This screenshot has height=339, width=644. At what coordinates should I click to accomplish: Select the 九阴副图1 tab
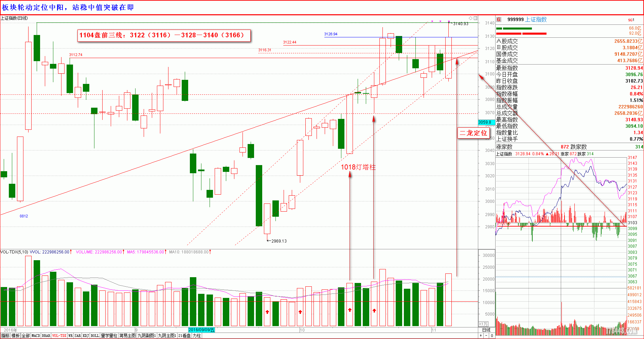(147, 336)
